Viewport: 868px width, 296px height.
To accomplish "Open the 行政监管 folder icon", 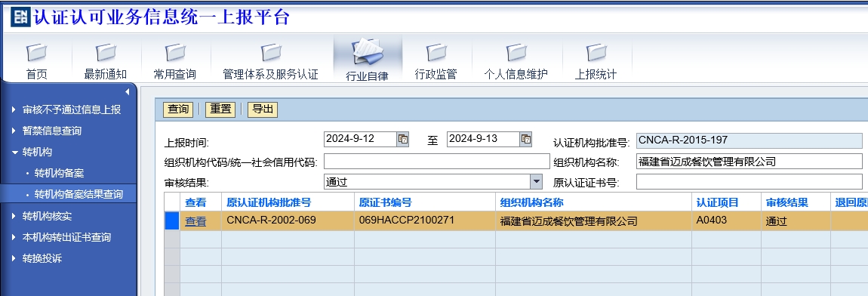I will click(436, 53).
